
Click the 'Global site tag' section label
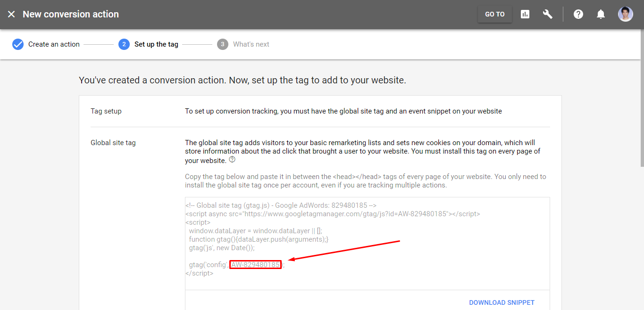(x=113, y=143)
